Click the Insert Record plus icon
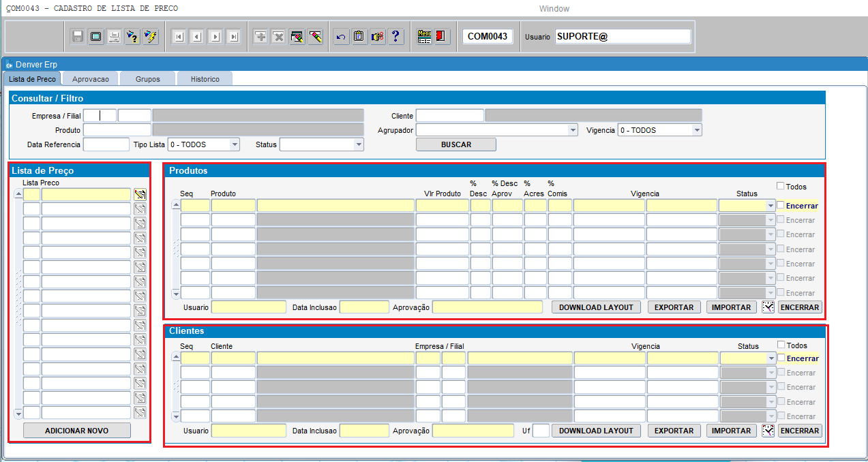 [260, 37]
